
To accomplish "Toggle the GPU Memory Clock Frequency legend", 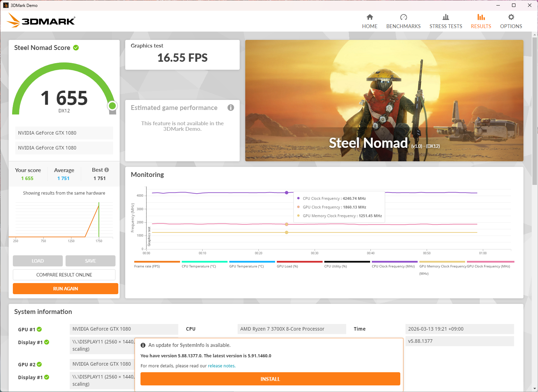I will click(442, 268).
